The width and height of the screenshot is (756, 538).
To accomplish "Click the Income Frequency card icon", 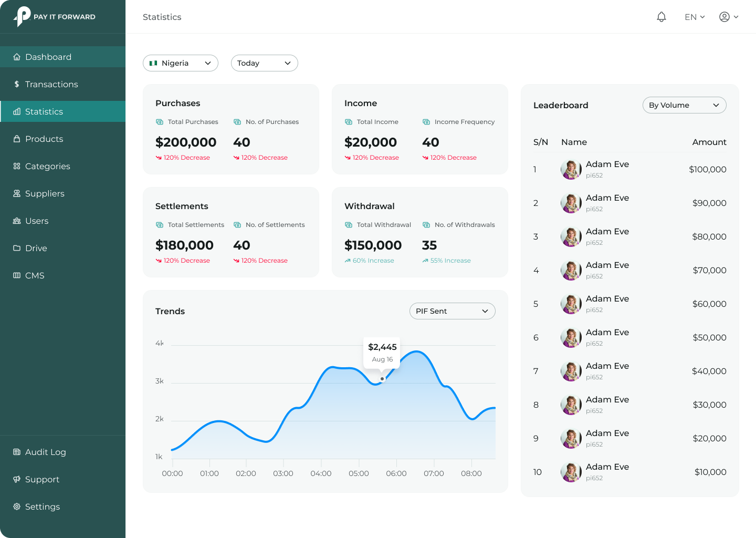I will click(426, 122).
